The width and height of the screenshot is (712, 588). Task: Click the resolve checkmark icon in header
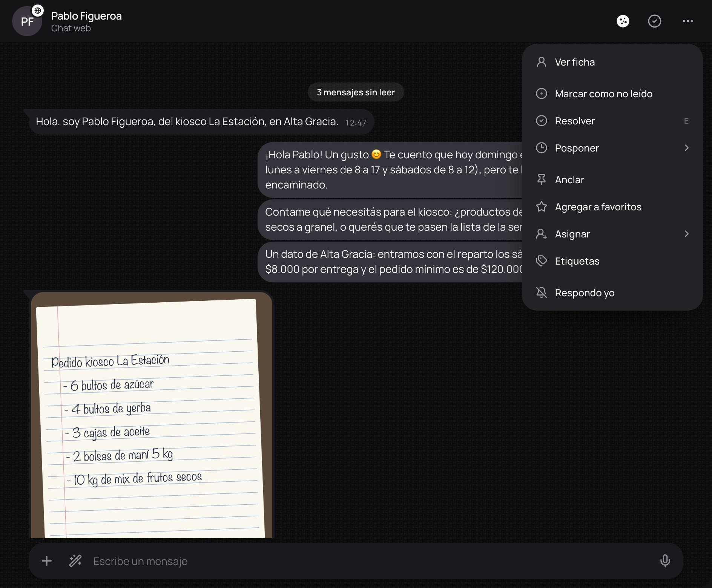[x=655, y=21]
